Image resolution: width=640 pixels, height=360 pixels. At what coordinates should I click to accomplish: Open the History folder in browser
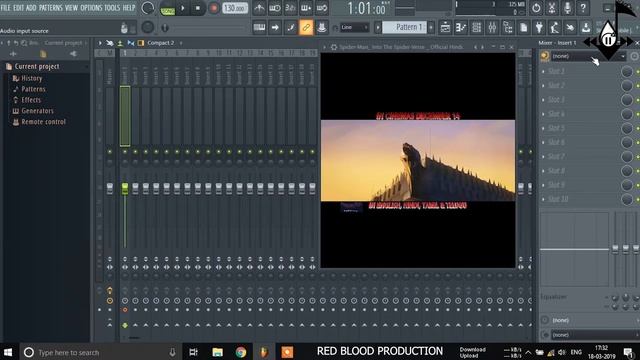click(31, 78)
